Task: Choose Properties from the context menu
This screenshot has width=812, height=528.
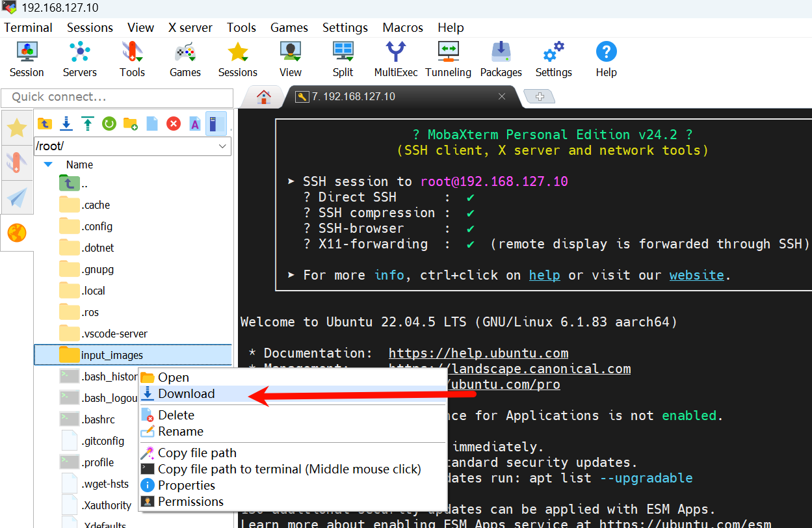Action: [293, 485]
